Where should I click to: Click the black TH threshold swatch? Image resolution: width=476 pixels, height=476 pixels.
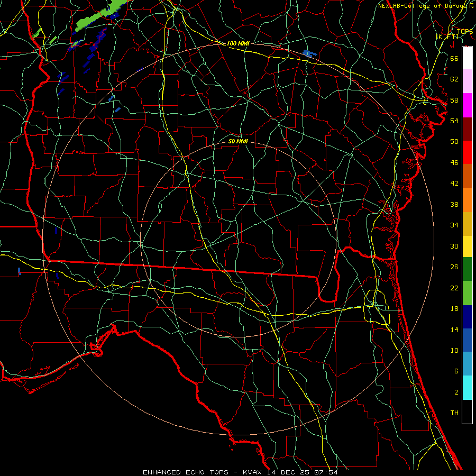click(x=467, y=411)
